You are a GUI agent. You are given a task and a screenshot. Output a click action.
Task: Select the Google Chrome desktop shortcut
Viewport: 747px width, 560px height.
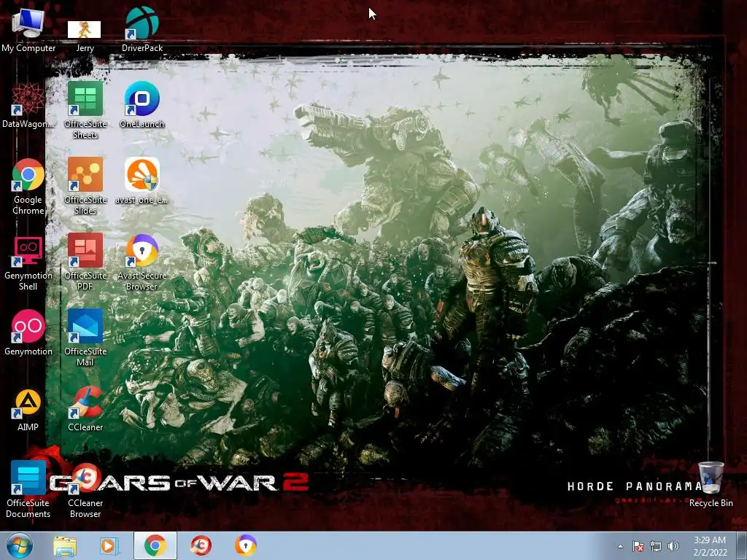28,187
